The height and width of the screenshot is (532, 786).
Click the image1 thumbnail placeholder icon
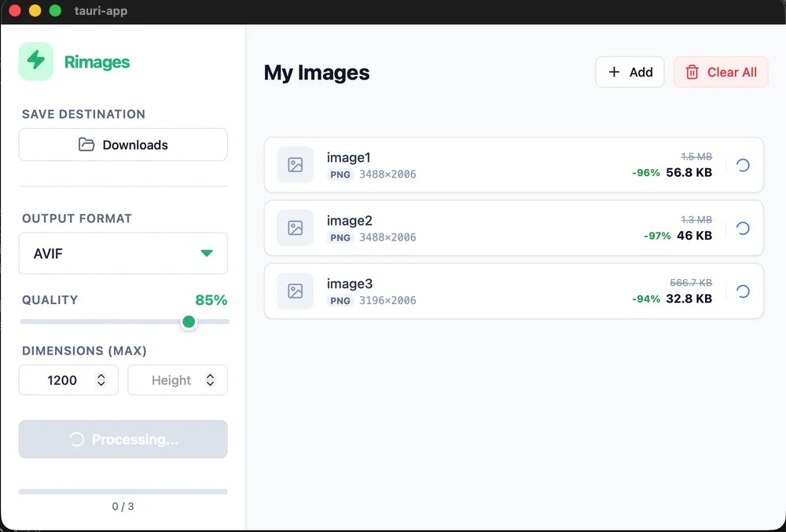tap(296, 165)
